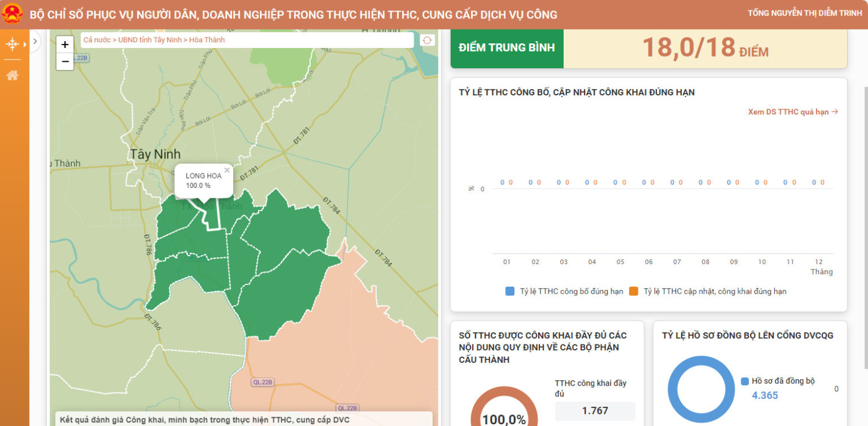Image resolution: width=868 pixels, height=426 pixels.
Task: Toggle 'Tỷ lệ TTHC công bố đúng hạn' legend
Action: tap(564, 291)
